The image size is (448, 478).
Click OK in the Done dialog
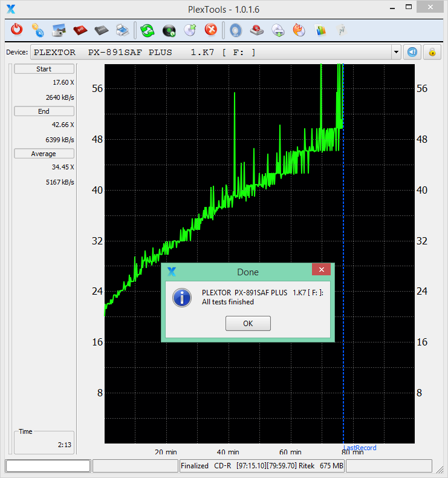coord(248,323)
